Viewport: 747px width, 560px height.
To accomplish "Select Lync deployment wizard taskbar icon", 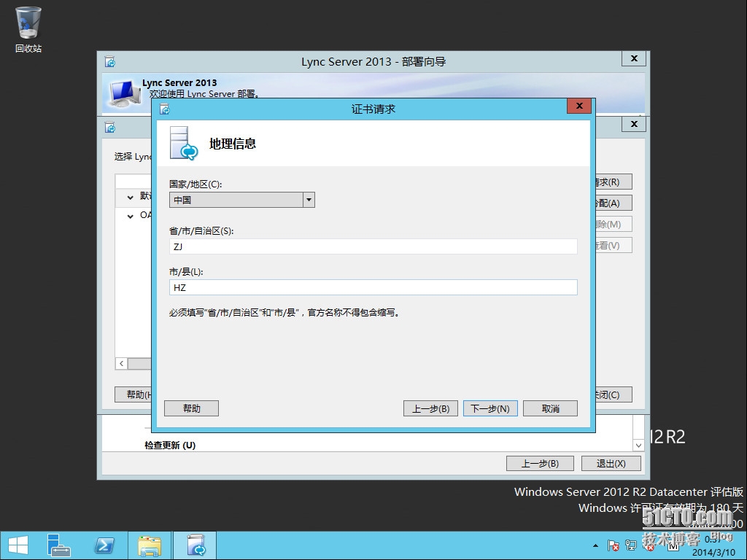I will tap(196, 545).
